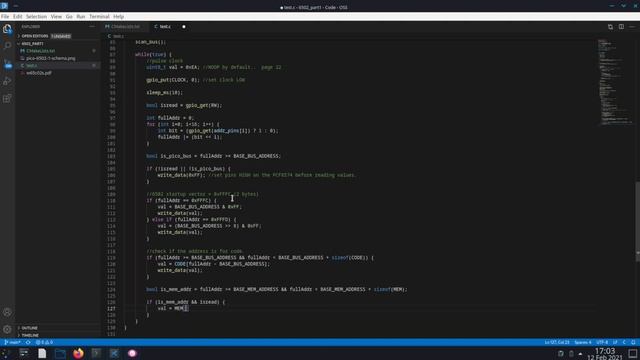Click the C language mode in status bar
The image size is (640, 360).
click(x=624, y=342)
